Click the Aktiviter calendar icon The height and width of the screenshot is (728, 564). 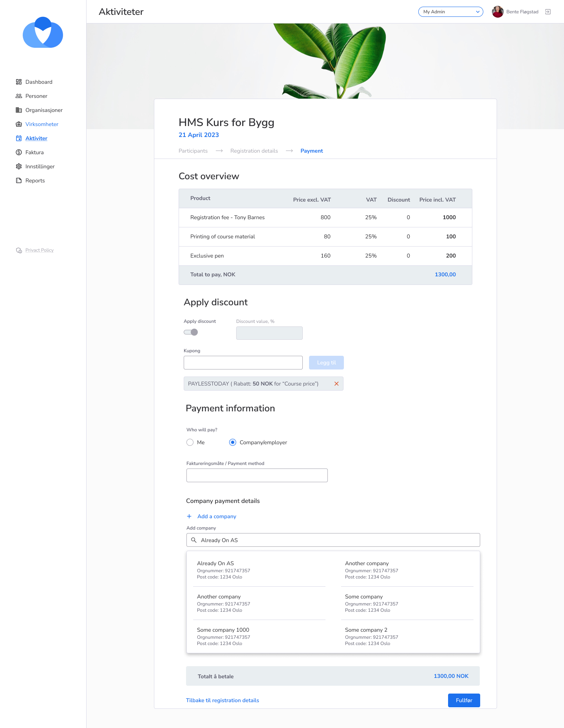pyautogui.click(x=19, y=138)
